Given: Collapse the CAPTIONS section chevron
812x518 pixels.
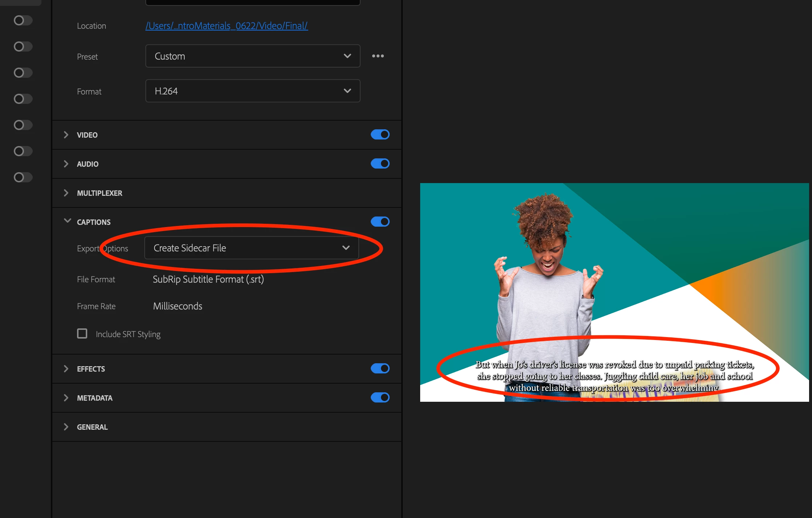Looking at the screenshot, I should click(67, 221).
